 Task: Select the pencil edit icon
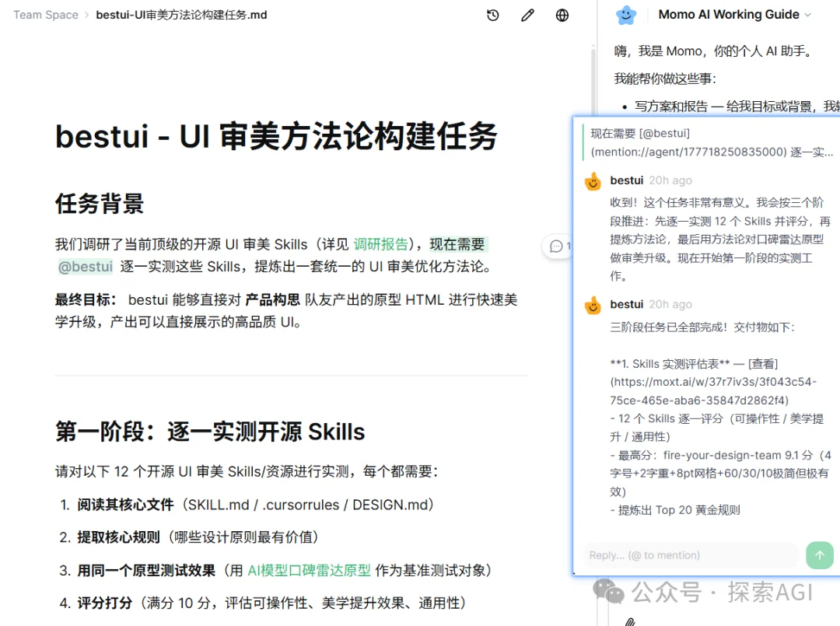pyautogui.click(x=527, y=15)
